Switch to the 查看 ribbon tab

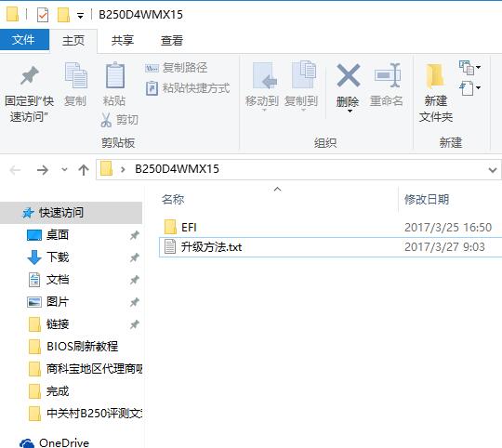[x=172, y=40]
